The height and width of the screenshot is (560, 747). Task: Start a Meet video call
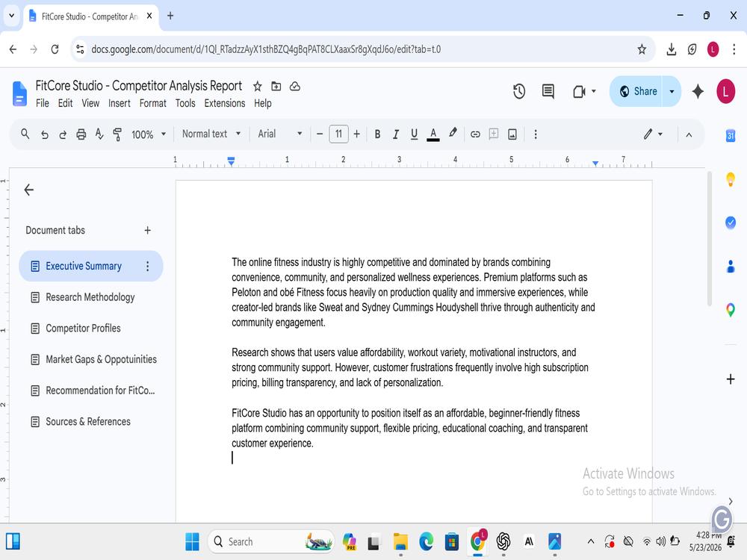coord(579,91)
